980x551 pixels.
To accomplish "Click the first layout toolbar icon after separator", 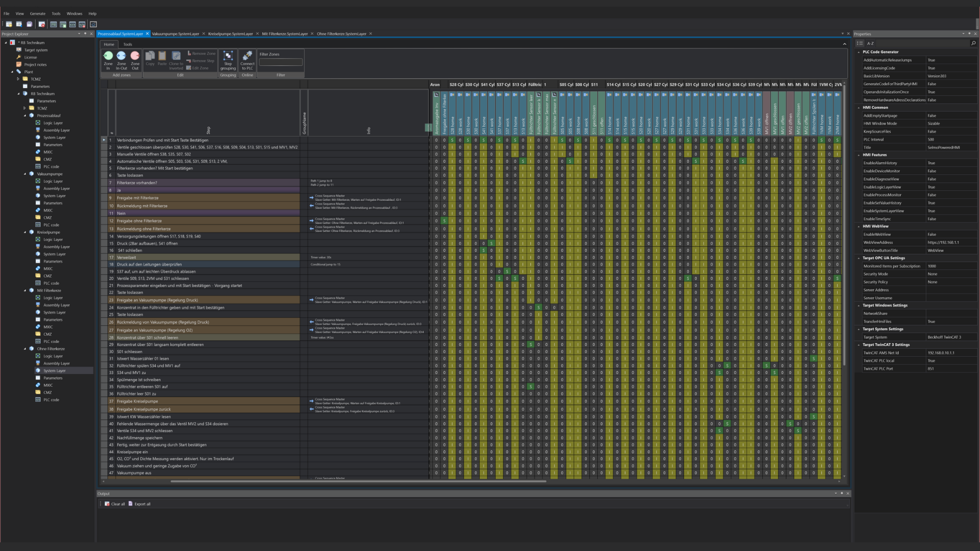I will [54, 24].
